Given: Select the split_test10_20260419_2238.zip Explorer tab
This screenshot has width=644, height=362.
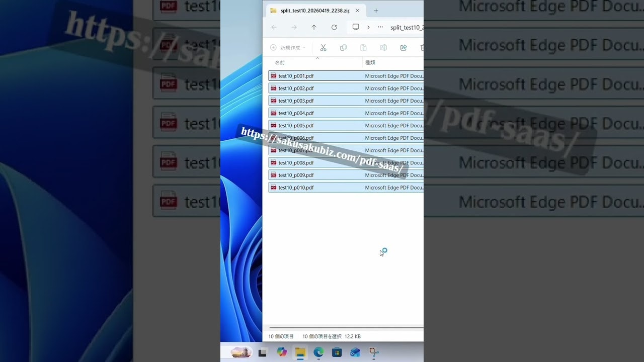Looking at the screenshot, I should [x=314, y=11].
